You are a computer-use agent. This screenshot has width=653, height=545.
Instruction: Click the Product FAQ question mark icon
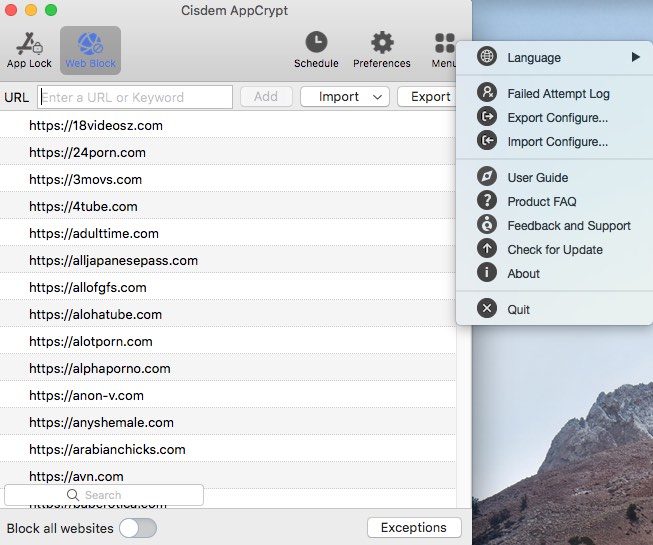[x=487, y=200]
